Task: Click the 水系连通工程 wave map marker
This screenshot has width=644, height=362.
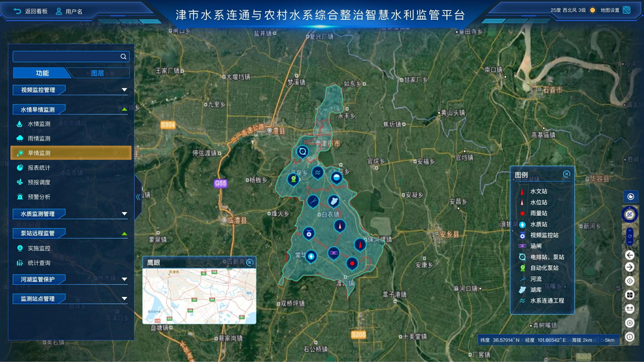Action: (x=318, y=173)
